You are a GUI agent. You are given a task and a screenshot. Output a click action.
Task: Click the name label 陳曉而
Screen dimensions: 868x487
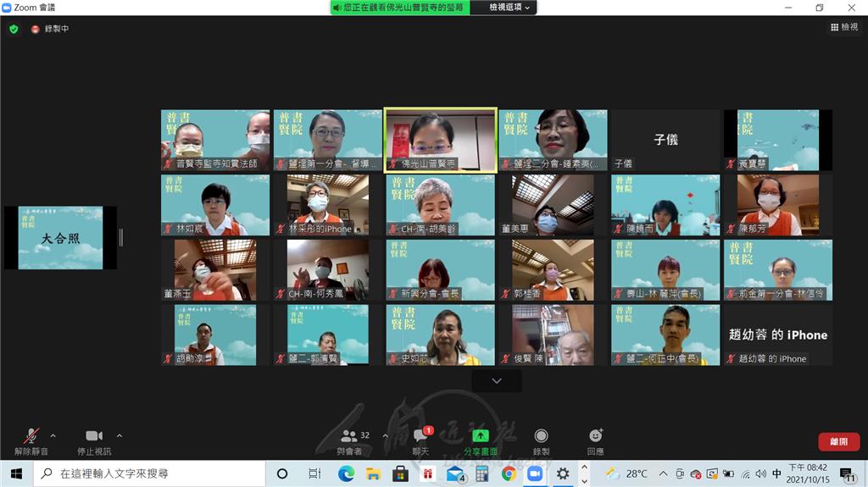click(x=640, y=229)
